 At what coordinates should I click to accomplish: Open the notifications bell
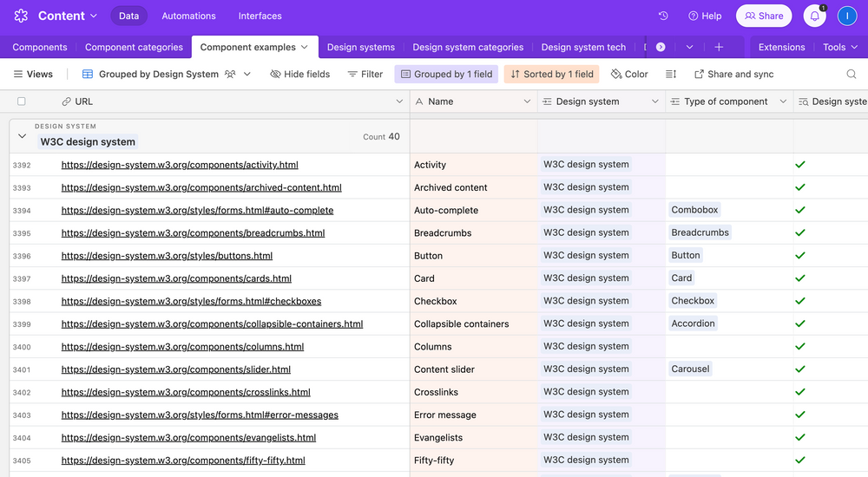click(814, 16)
